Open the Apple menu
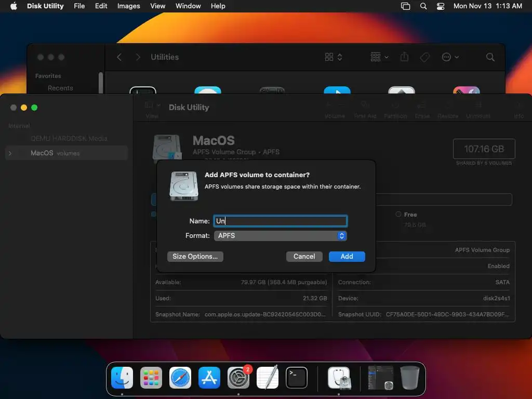Image resolution: width=532 pixels, height=399 pixels. pos(14,6)
